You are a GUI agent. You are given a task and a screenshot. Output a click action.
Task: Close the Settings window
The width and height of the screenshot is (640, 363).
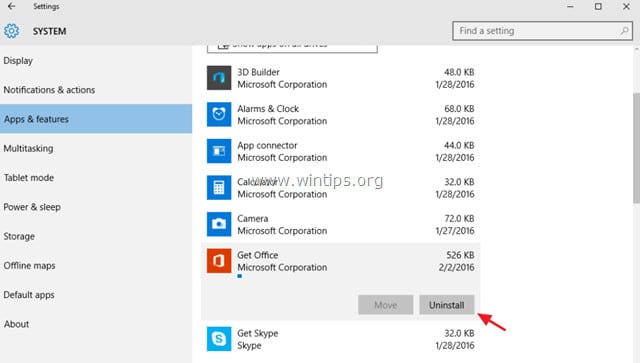pos(626,7)
